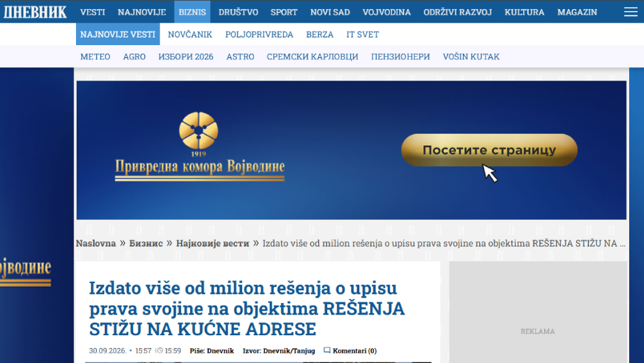Click the METEO link
644x363 pixels.
95,56
